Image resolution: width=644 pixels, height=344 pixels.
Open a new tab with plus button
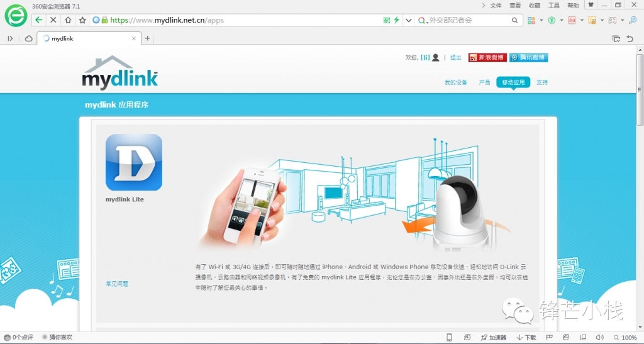coord(147,38)
